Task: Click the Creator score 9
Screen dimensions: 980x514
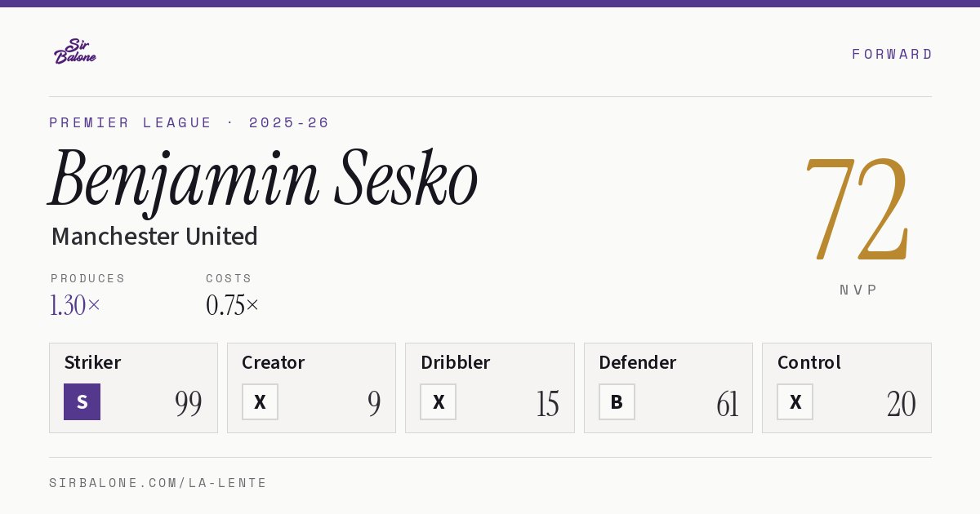Action: coord(374,404)
